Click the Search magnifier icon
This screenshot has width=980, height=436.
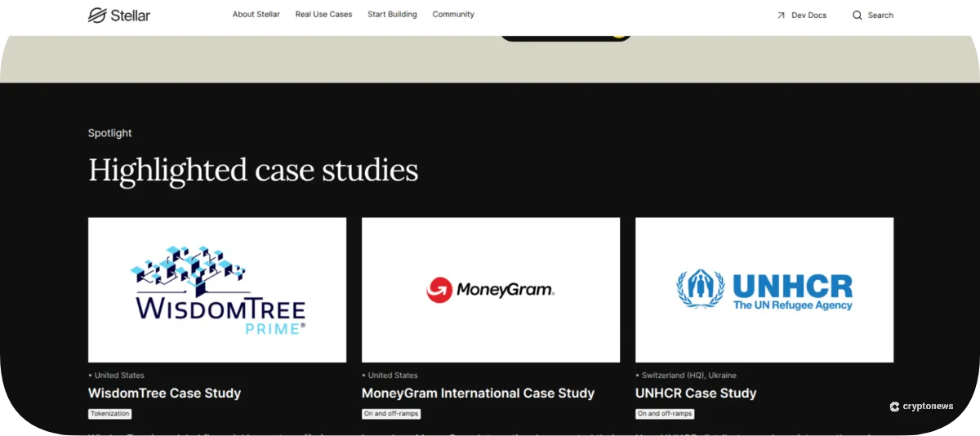click(x=857, y=16)
